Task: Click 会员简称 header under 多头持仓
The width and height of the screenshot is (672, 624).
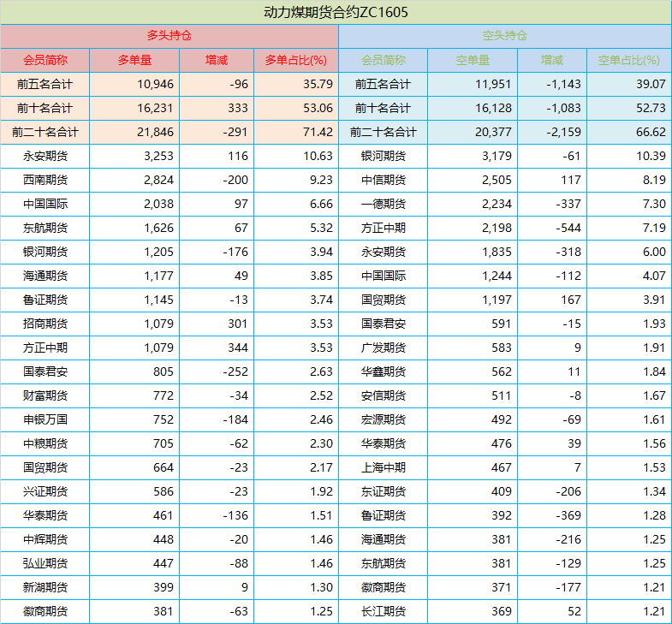Action: [45, 60]
